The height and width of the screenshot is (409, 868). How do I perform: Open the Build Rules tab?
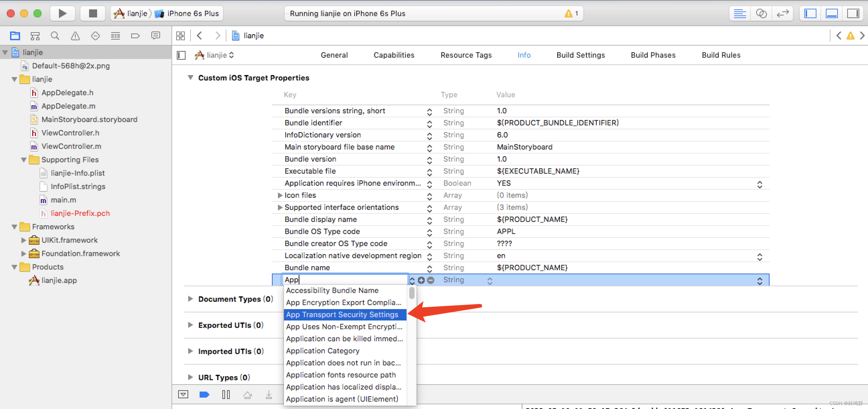coord(721,55)
